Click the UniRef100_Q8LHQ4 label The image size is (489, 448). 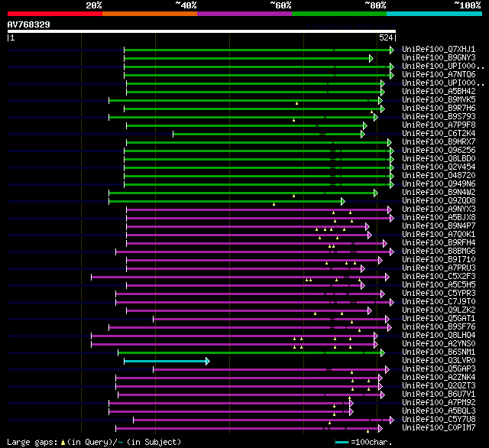pyautogui.click(x=439, y=336)
